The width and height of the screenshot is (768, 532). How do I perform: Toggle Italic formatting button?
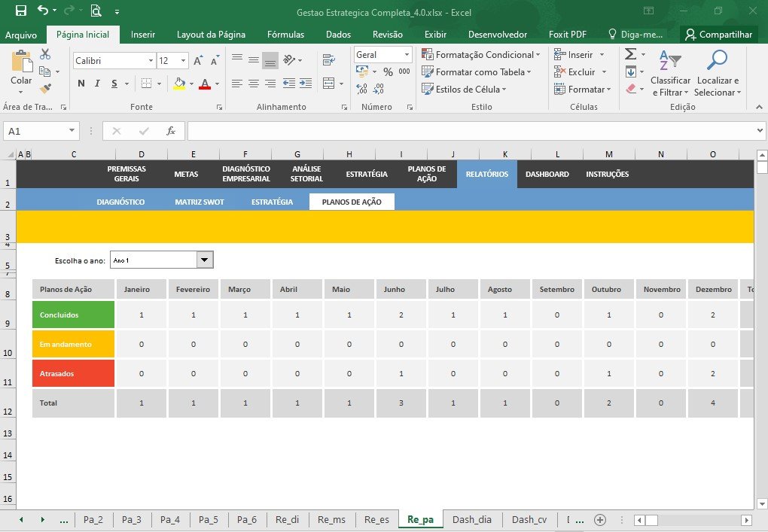point(97,84)
